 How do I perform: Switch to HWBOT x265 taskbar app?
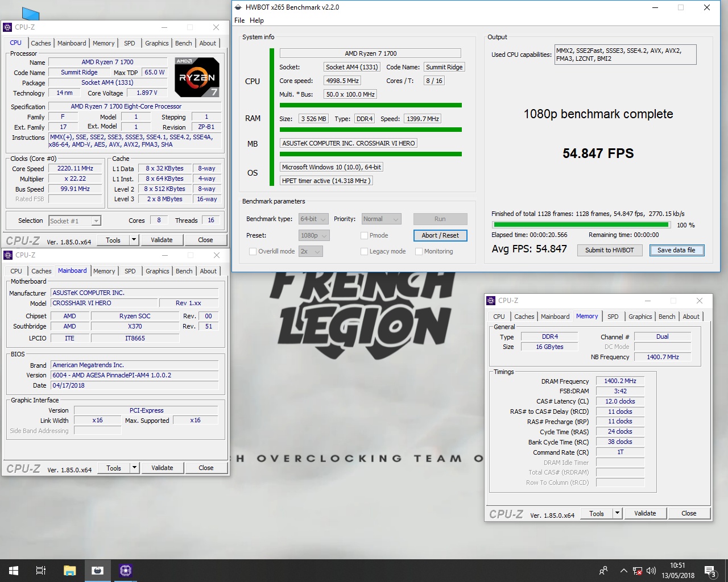click(x=98, y=571)
